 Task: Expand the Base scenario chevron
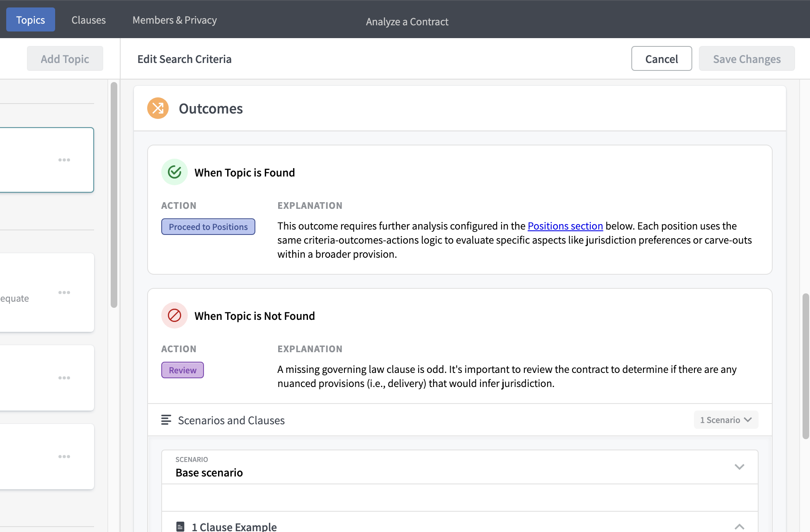740,467
